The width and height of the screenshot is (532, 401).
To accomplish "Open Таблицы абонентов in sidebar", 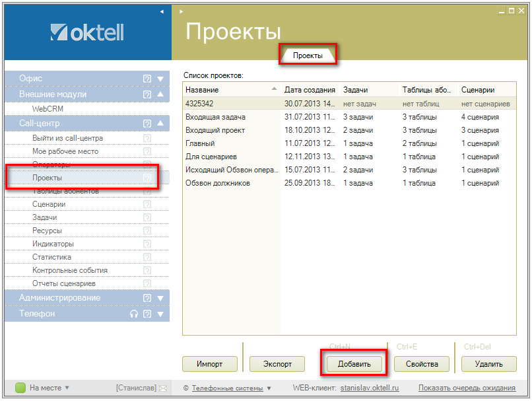I will (65, 192).
